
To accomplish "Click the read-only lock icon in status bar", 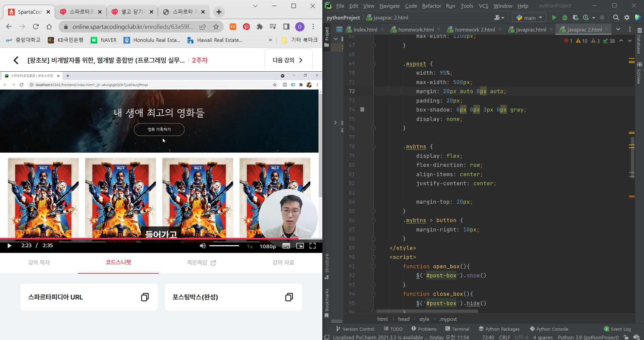I will click(x=626, y=337).
